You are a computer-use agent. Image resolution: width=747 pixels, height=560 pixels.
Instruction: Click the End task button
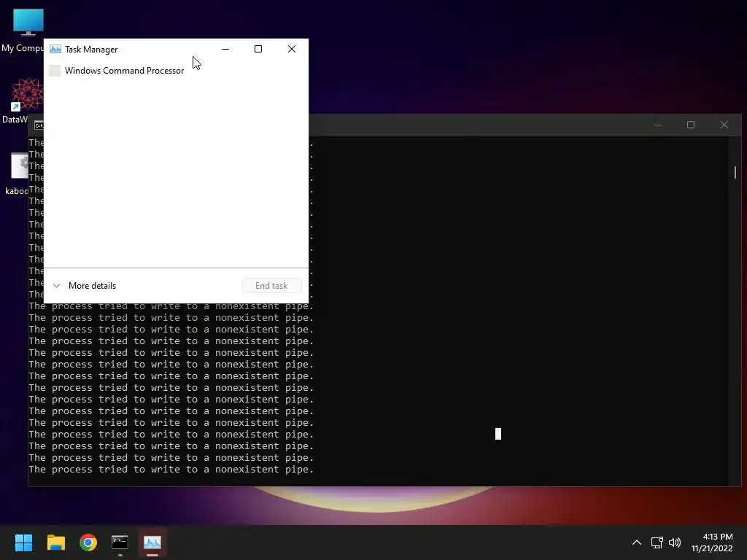(271, 286)
